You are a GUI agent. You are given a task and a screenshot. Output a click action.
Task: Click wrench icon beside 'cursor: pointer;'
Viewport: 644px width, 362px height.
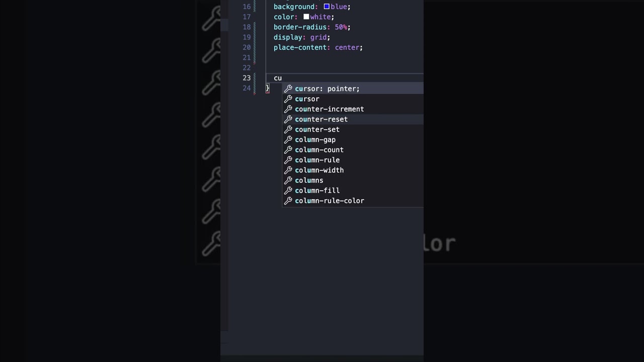click(x=288, y=88)
